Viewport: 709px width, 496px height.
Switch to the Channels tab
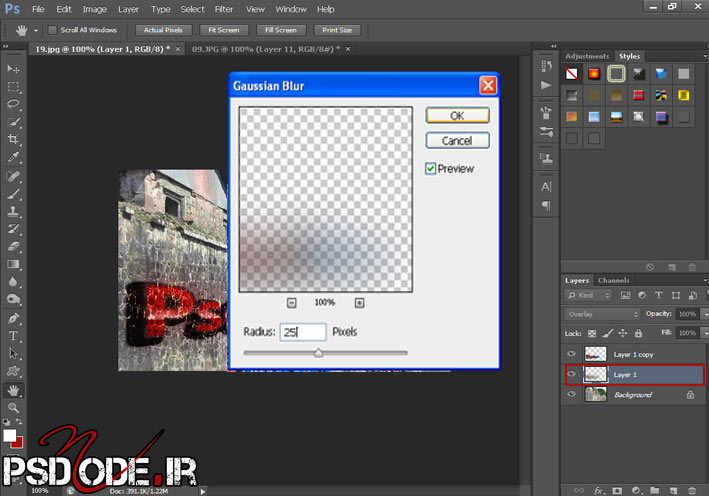(x=614, y=280)
